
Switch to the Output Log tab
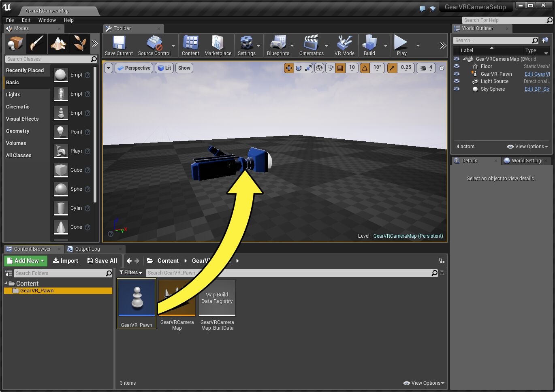[x=87, y=249]
